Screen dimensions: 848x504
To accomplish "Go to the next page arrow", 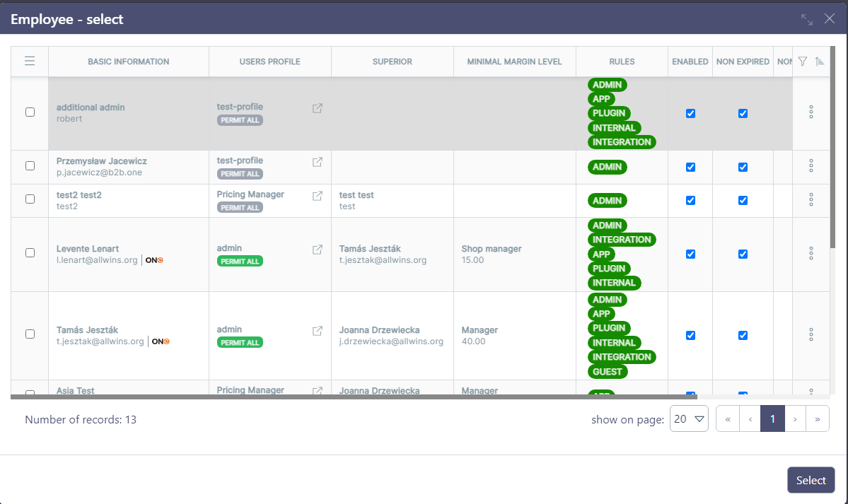I will click(x=796, y=419).
